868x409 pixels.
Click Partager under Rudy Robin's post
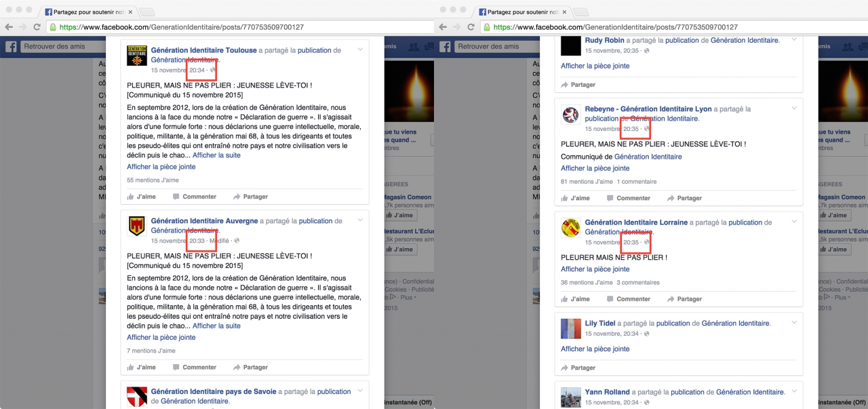[578, 85]
